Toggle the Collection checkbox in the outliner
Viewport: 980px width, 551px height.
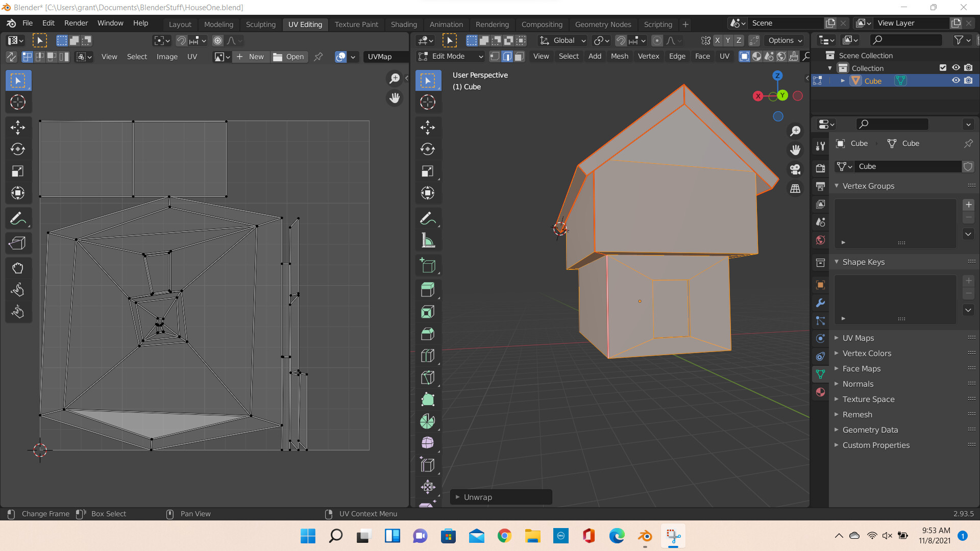click(942, 67)
